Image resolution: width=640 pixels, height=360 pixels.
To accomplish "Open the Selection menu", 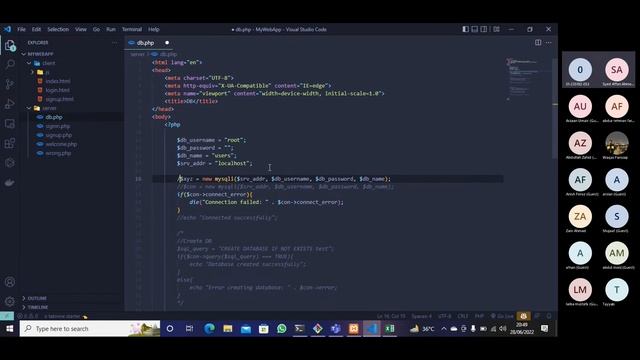I will (58, 29).
